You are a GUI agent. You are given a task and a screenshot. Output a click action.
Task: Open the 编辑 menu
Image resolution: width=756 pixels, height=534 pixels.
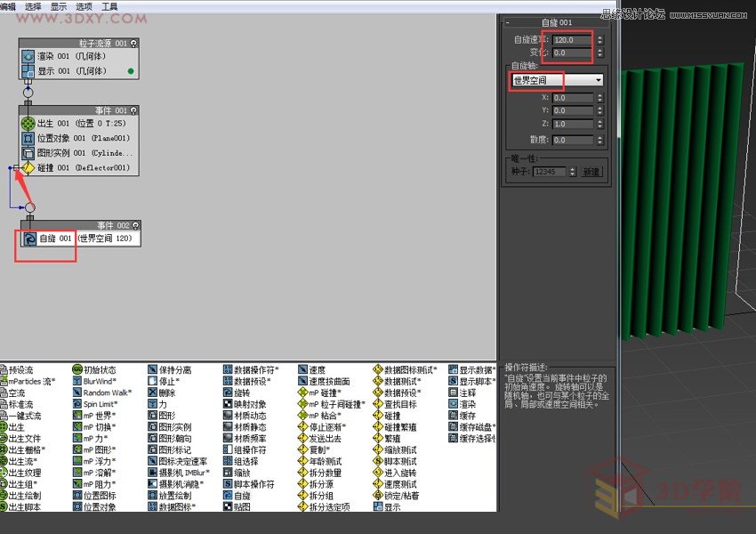[9, 7]
